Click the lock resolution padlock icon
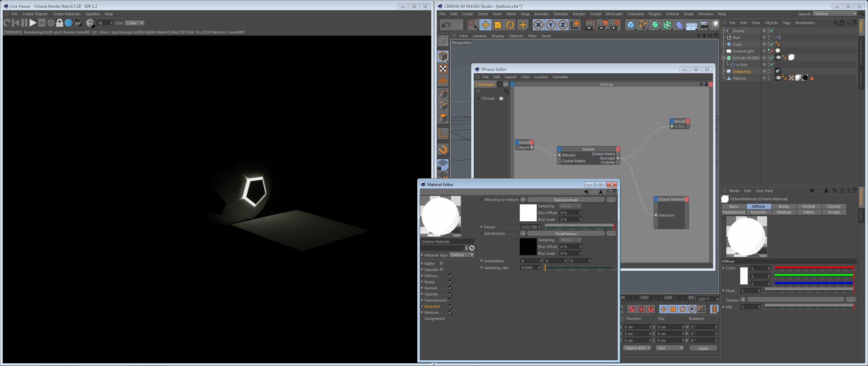Screen dimensions: 868x366 [x=60, y=23]
